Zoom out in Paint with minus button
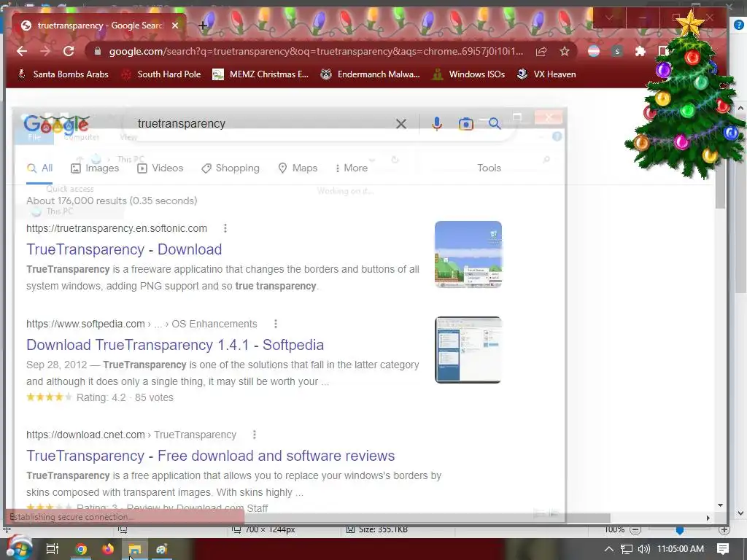Image resolution: width=747 pixels, height=560 pixels. tap(635, 529)
